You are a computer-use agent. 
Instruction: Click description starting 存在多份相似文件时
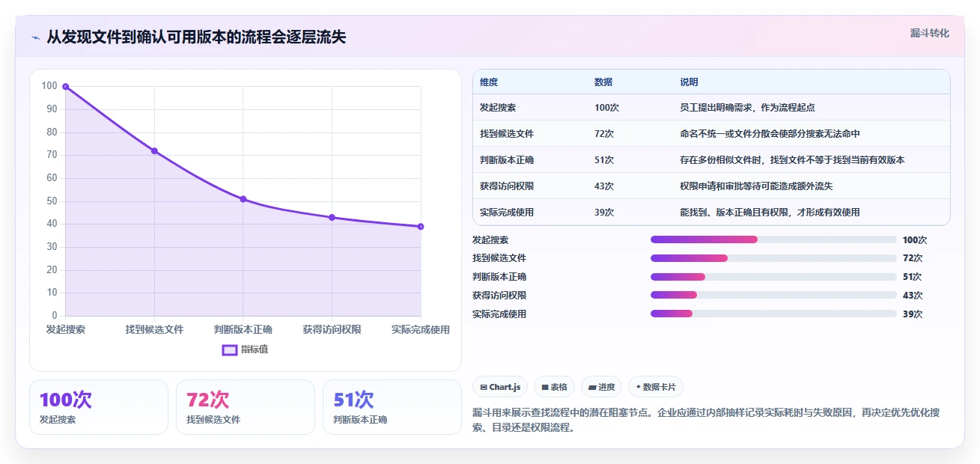[x=792, y=160]
